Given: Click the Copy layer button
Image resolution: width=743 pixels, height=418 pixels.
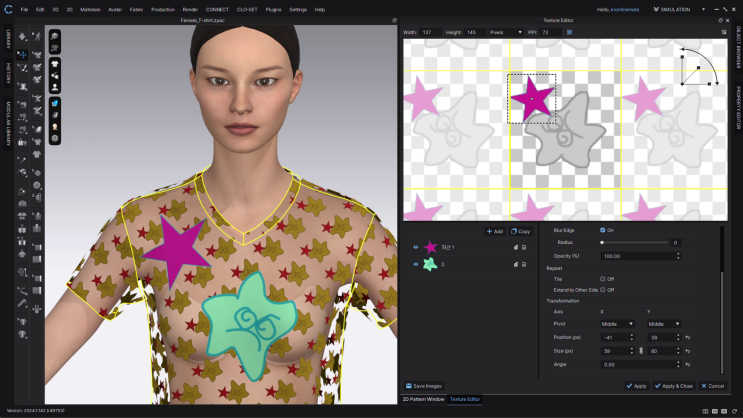Looking at the screenshot, I should coord(521,231).
